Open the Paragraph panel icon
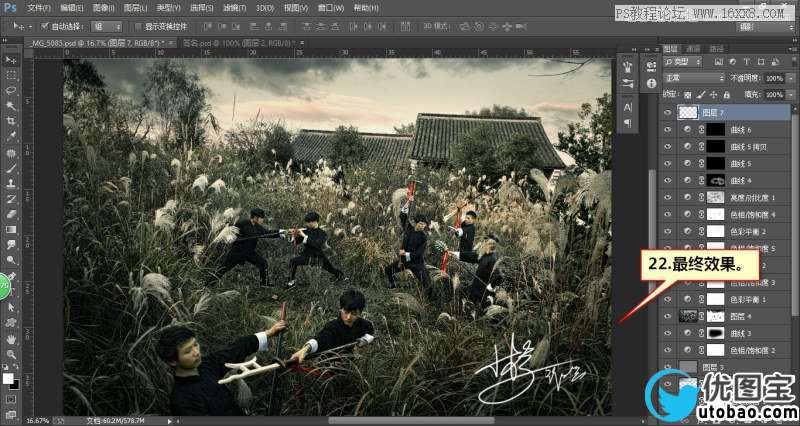Screen dimensions: 800x426 click(628, 123)
